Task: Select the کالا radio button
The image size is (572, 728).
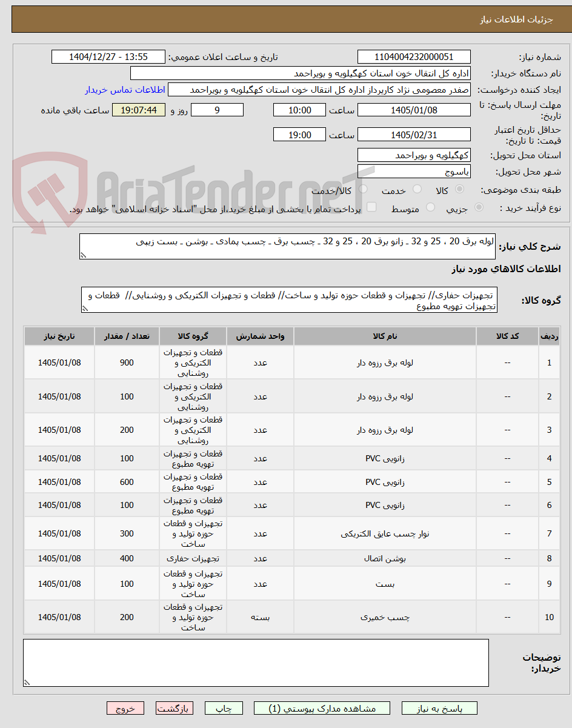Action: pos(461,190)
